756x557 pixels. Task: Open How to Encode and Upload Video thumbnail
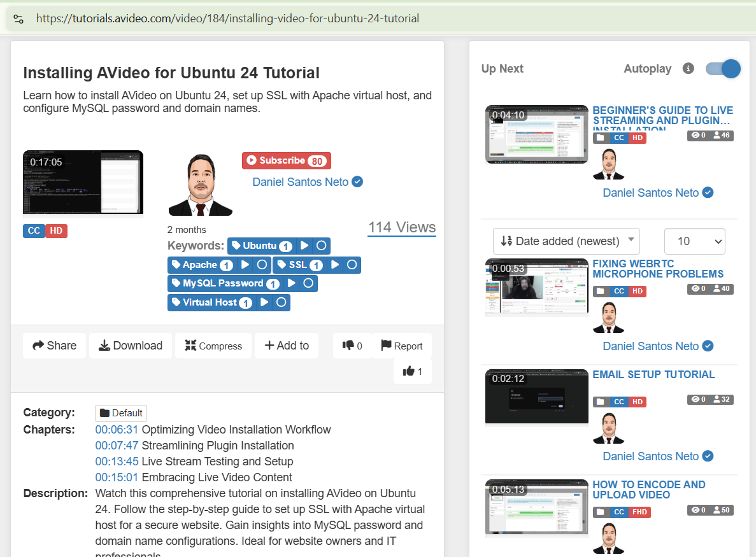(537, 508)
